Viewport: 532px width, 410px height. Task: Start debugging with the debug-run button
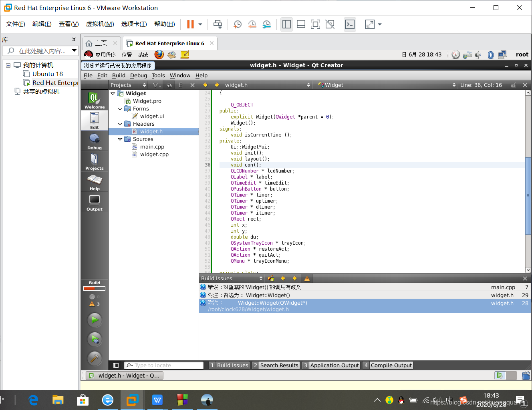(95, 339)
